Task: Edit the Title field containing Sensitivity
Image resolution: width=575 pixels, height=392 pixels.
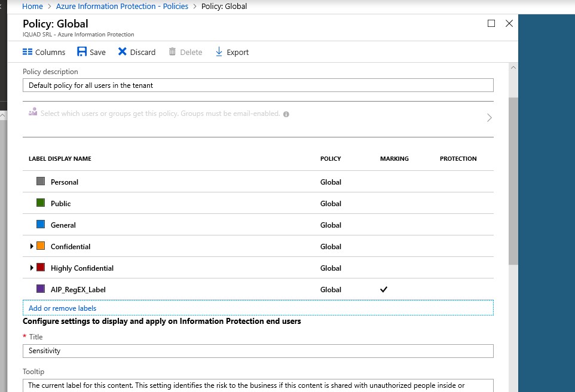Action: click(258, 351)
